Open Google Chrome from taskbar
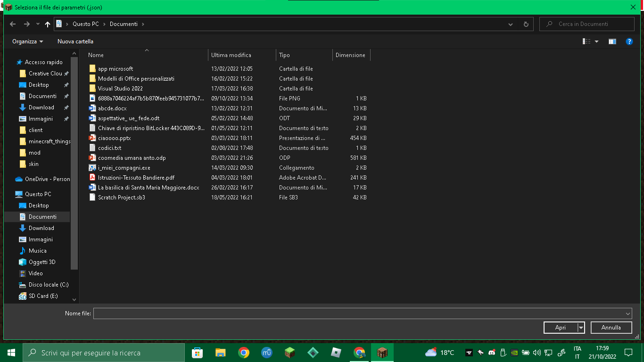This screenshot has height=362, width=644. click(x=244, y=353)
